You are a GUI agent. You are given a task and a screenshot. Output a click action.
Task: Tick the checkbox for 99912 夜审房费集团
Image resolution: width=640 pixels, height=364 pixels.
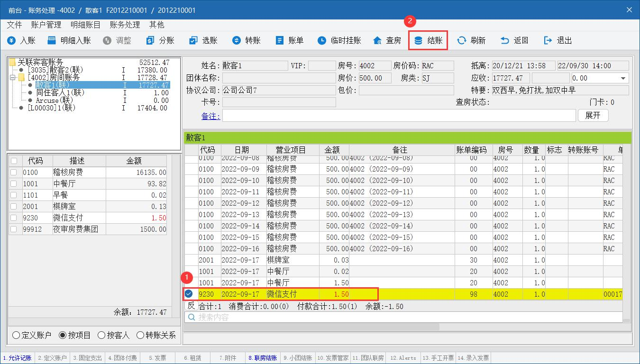click(13, 229)
